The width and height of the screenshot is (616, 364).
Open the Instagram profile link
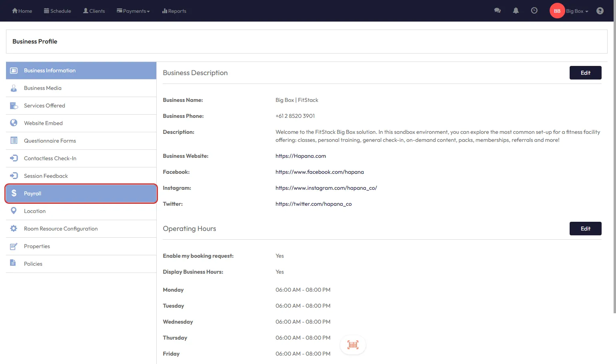[326, 188]
